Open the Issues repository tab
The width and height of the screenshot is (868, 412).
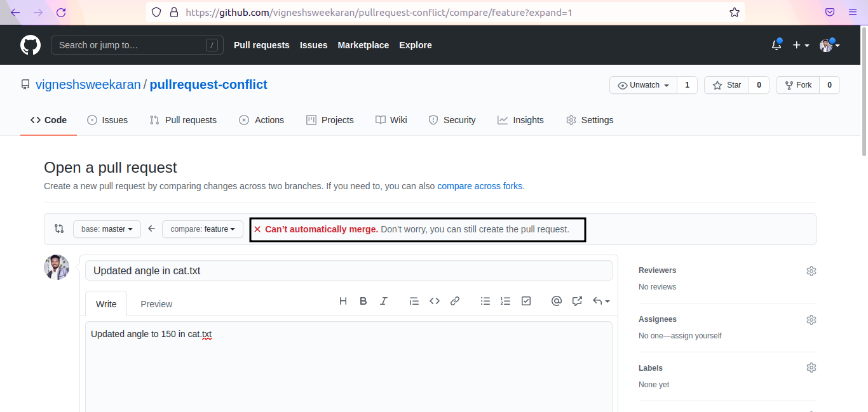(107, 120)
